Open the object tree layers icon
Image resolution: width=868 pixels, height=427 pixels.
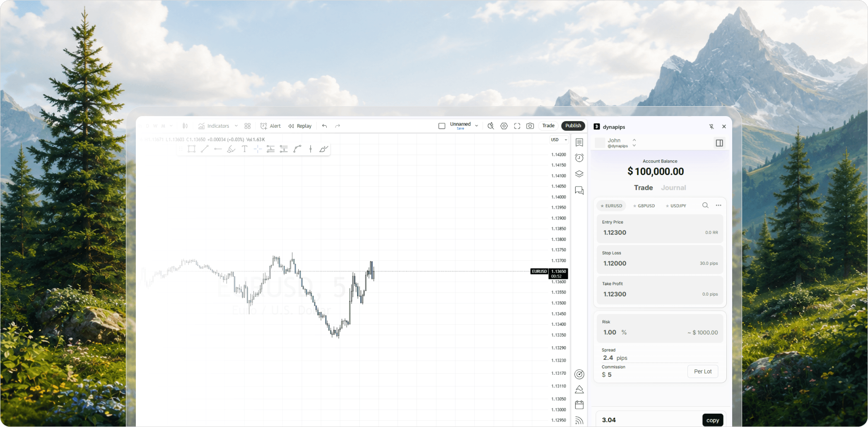579,174
